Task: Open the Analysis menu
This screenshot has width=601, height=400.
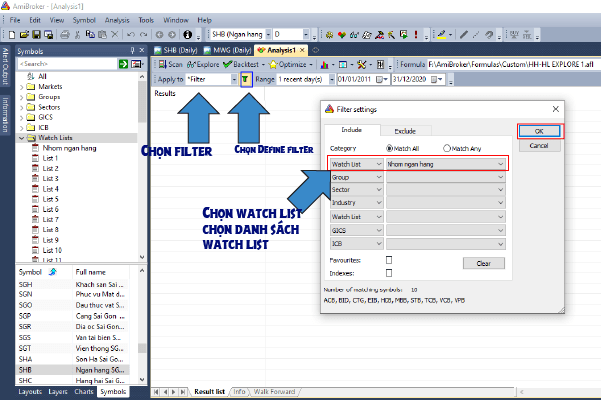Action: (x=117, y=20)
